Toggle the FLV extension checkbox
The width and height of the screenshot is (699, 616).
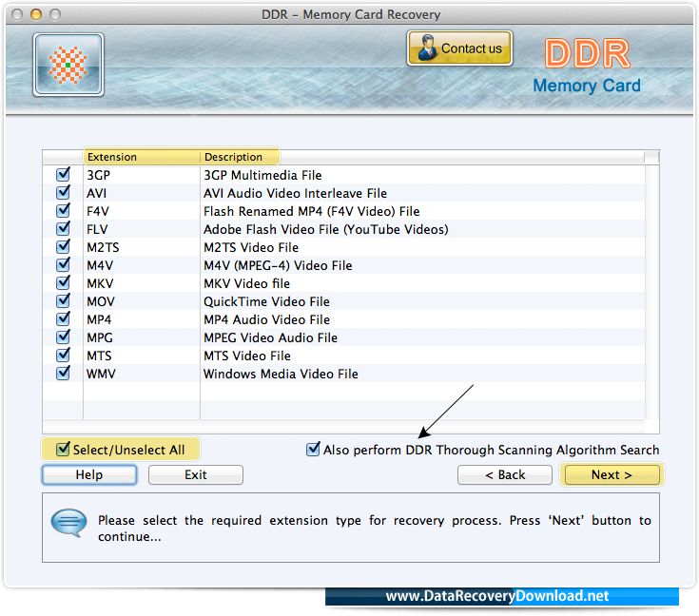63,229
